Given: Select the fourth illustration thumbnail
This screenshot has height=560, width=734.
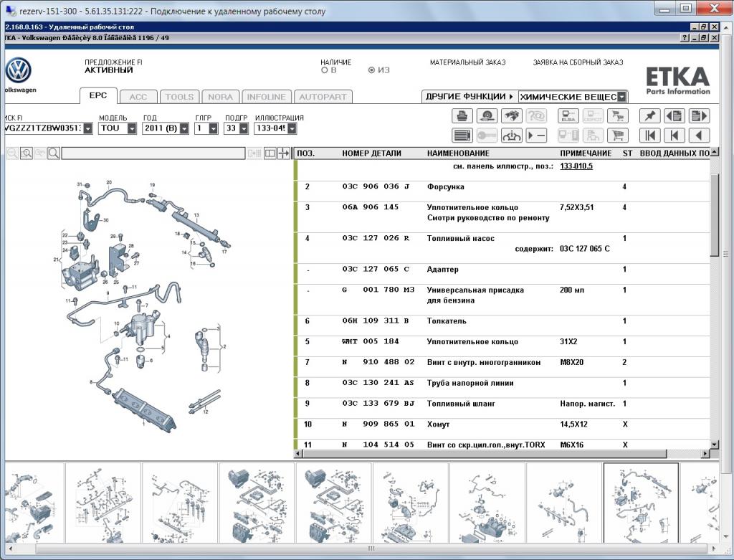Looking at the screenshot, I should 257,503.
